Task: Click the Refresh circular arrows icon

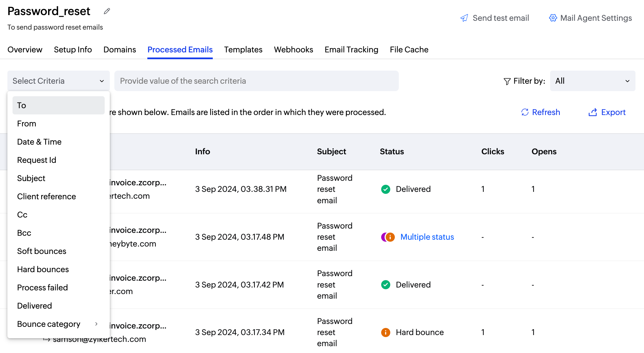Action: 525,112
